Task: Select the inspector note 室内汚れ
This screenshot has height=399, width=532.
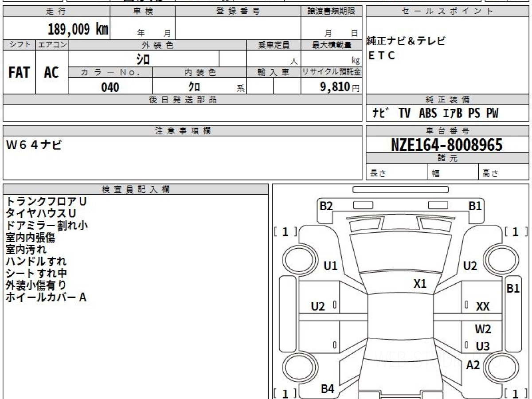Action: (x=26, y=249)
